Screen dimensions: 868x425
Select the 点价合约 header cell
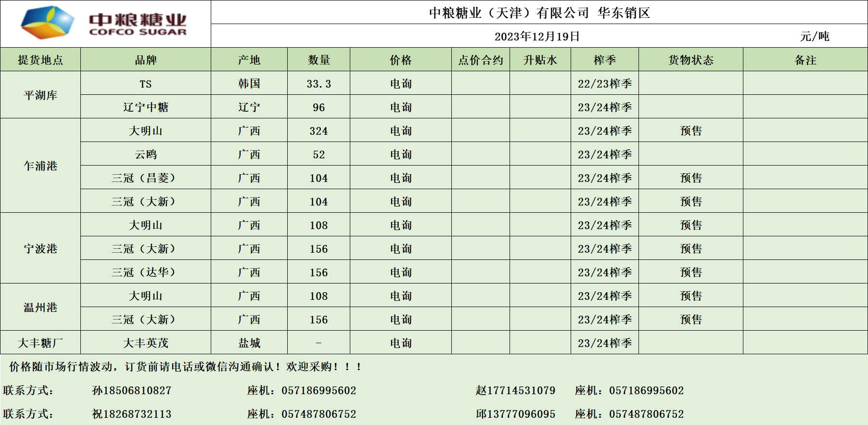coord(480,60)
